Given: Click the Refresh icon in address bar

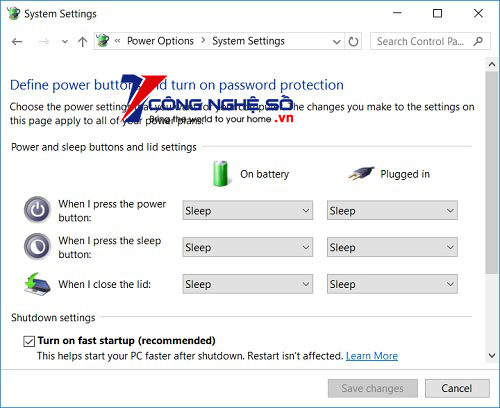Looking at the screenshot, I should coord(353,42).
